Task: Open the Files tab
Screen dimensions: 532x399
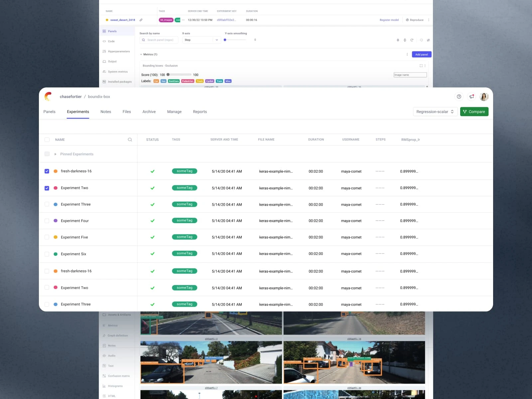Action: point(127,112)
